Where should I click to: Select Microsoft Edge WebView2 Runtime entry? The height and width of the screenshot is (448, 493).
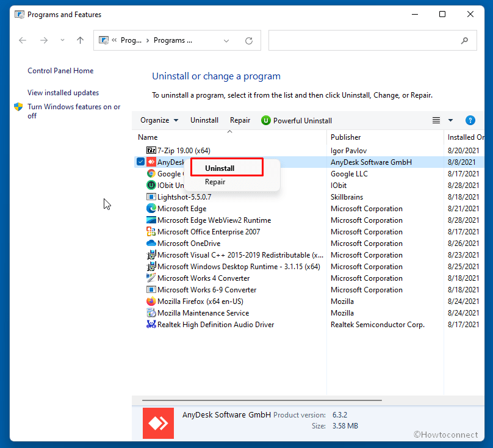(214, 220)
